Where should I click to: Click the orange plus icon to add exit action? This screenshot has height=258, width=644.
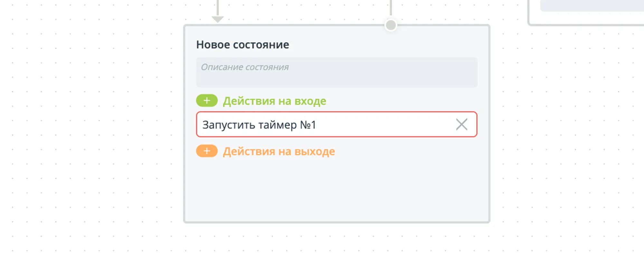pos(206,151)
